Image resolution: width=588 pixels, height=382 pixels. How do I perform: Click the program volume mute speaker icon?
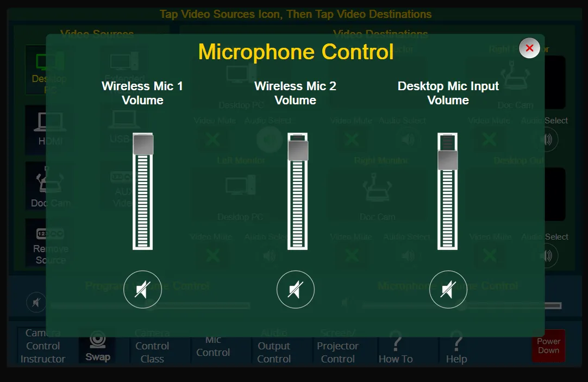(36, 302)
